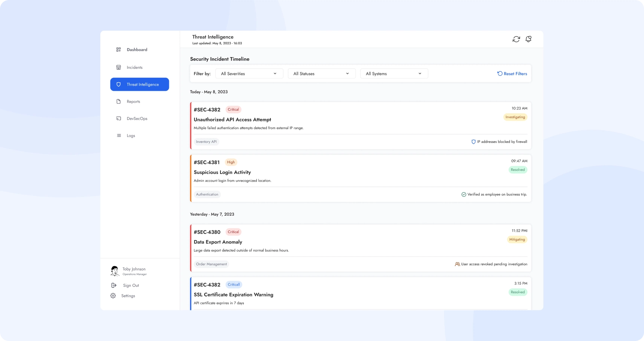The image size is (644, 341).
Task: Click the Reports document icon
Action: [x=119, y=102]
